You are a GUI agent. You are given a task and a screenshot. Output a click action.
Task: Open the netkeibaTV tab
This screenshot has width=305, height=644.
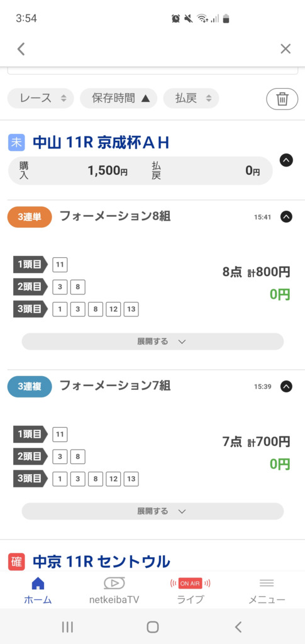point(114,590)
